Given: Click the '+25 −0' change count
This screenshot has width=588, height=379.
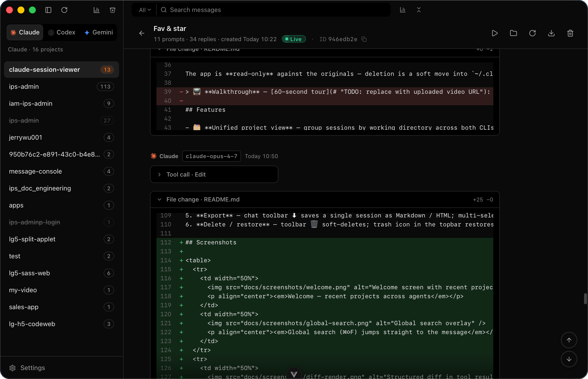Looking at the screenshot, I should 483,199.
